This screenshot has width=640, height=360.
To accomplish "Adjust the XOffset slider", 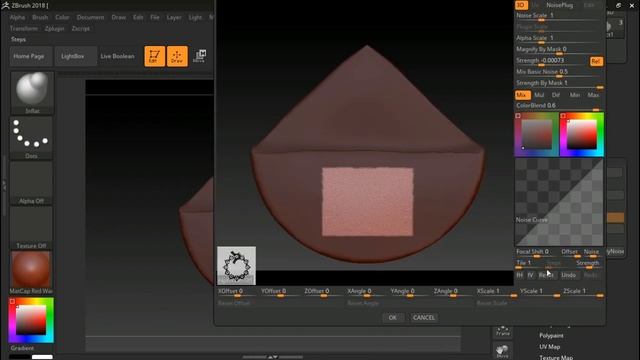I will point(237,293).
